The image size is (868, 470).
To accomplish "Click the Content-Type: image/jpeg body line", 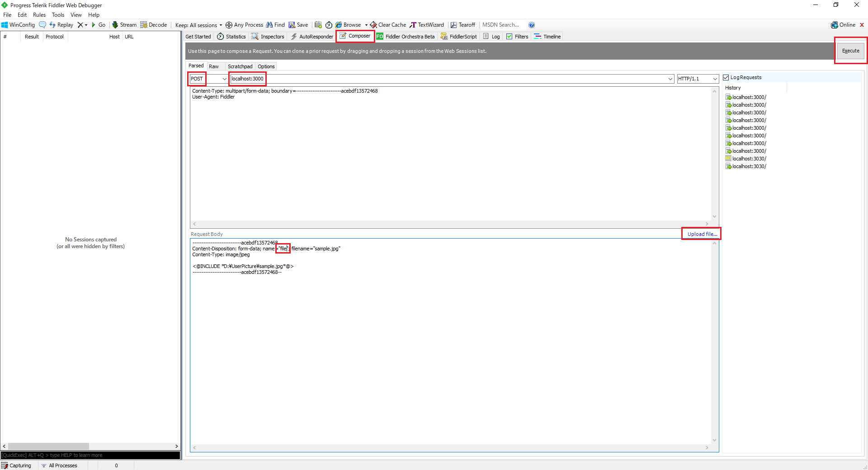I will click(221, 254).
